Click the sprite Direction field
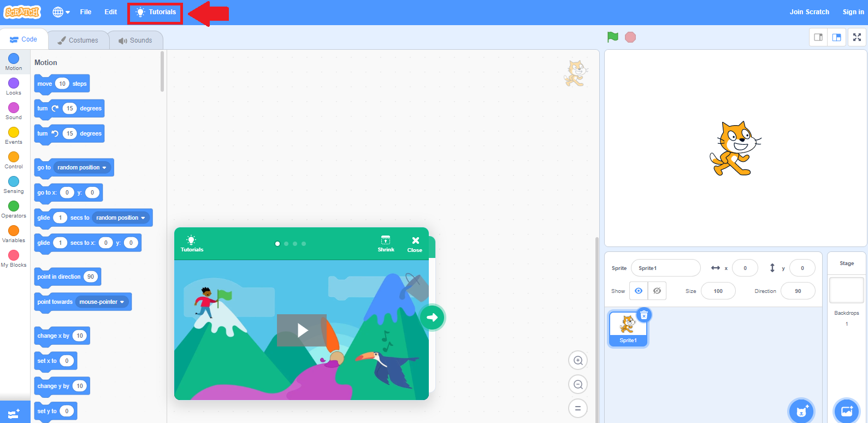 pos(798,291)
